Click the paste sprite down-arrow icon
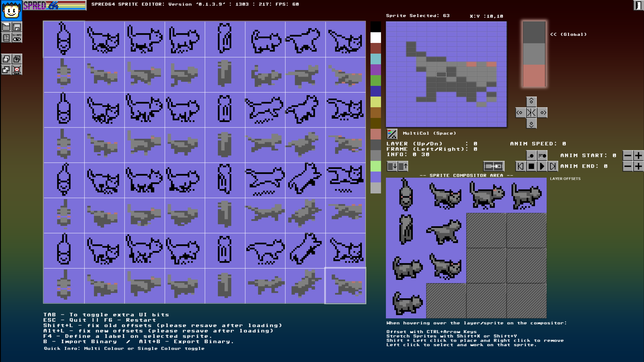Image resolution: width=644 pixels, height=362 pixels. pos(17,59)
